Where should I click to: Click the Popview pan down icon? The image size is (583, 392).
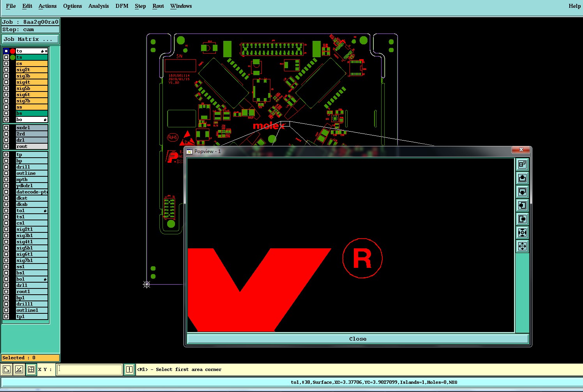[x=522, y=192]
